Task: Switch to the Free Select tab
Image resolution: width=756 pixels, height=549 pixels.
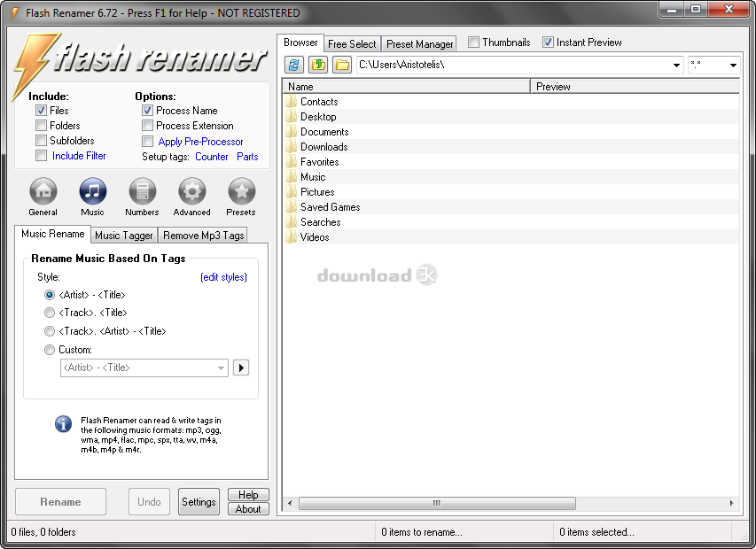Action: tap(352, 43)
